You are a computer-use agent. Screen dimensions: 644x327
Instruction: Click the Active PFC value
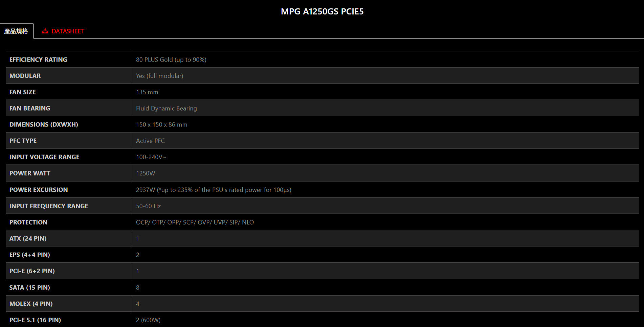(x=150, y=141)
